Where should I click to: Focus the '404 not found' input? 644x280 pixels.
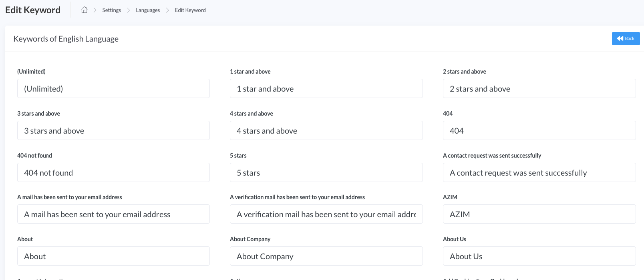113,172
